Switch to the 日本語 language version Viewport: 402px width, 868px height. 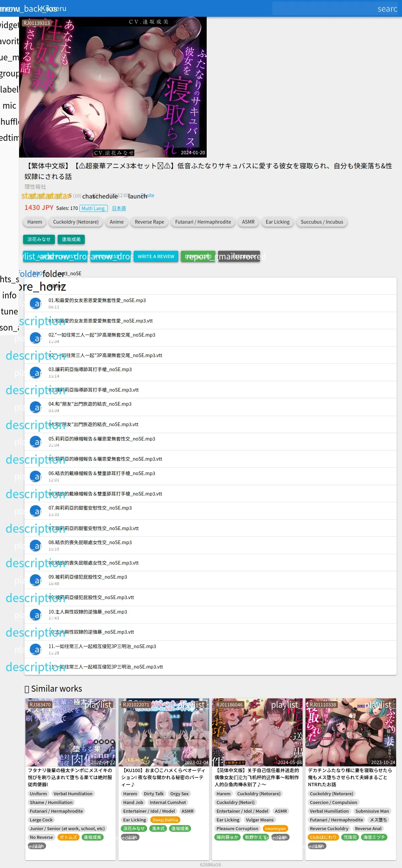pyautogui.click(x=119, y=208)
